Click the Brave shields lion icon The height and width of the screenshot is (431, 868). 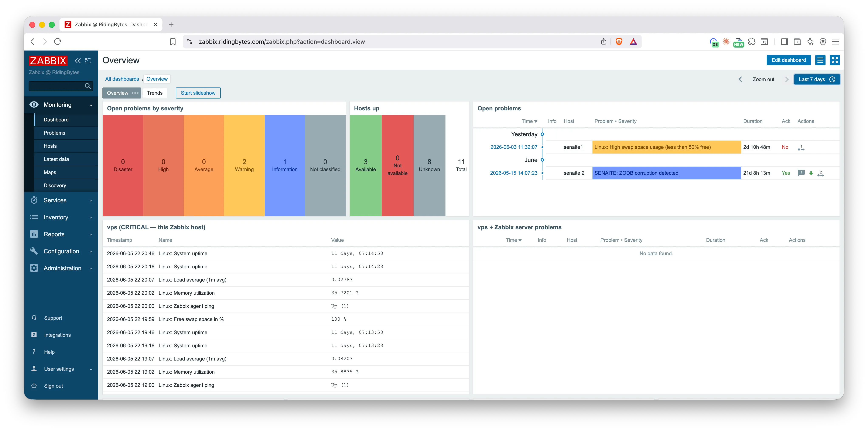pos(619,42)
